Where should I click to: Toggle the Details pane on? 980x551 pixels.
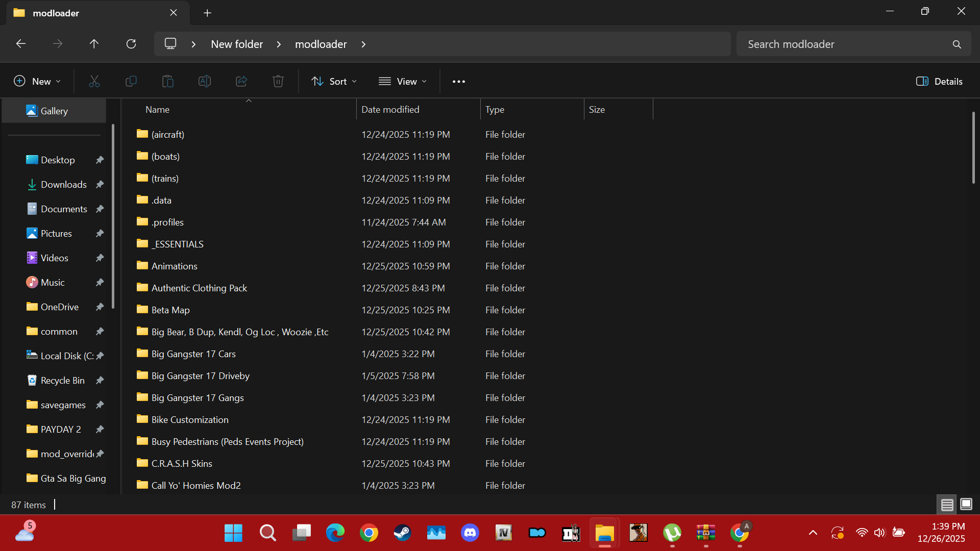coord(939,81)
